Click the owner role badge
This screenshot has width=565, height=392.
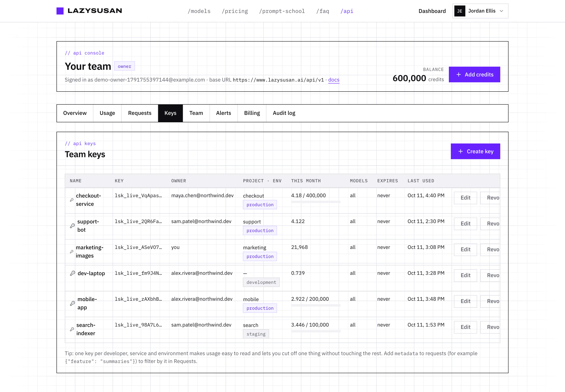pos(124,66)
